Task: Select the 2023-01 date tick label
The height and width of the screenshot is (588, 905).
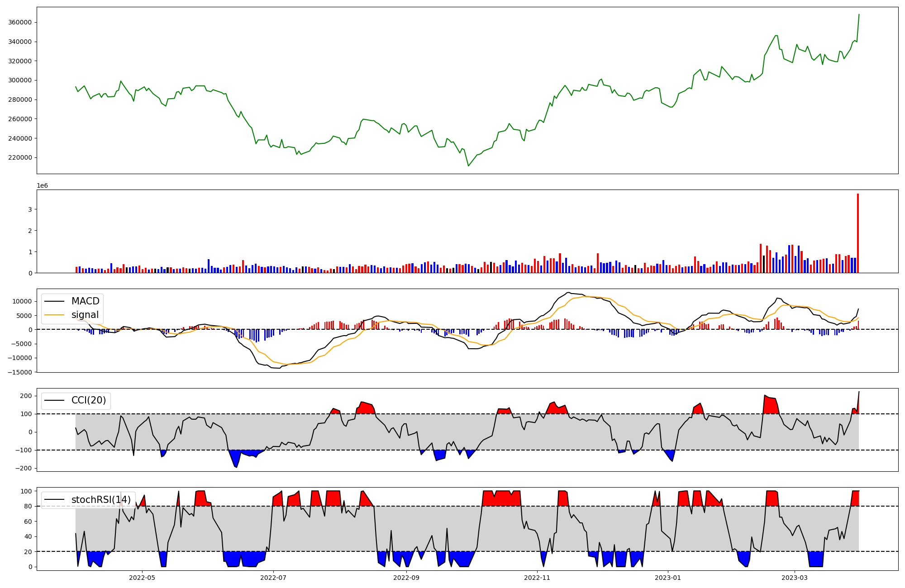Action: click(x=668, y=578)
